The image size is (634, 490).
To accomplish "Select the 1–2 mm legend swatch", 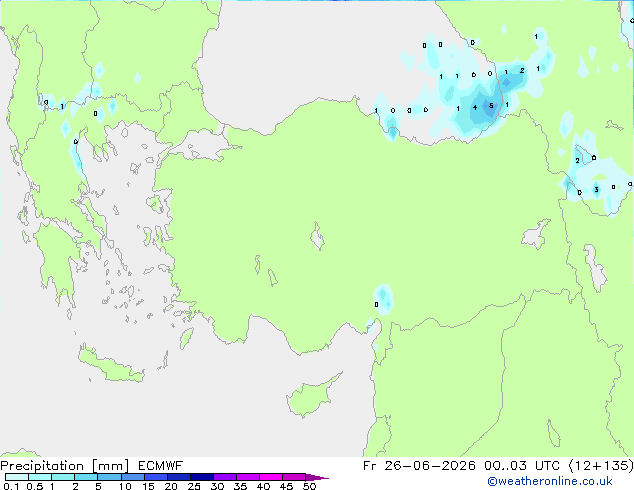I will point(63,477).
